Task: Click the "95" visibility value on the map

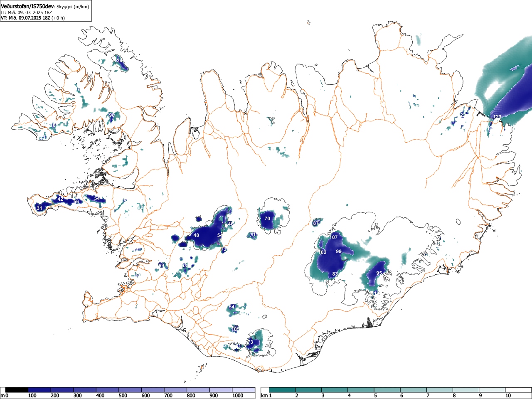Action: 379,273
